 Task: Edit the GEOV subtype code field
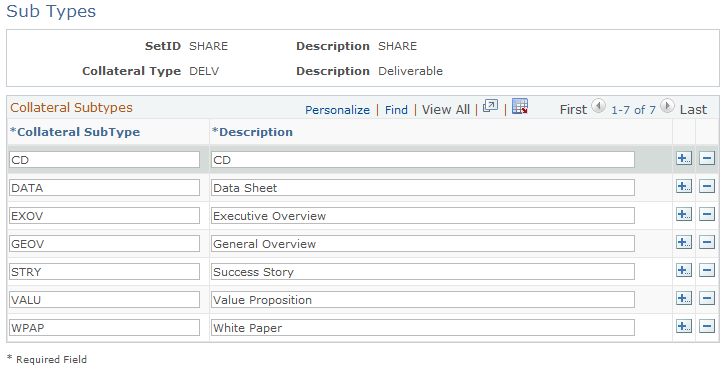[104, 244]
